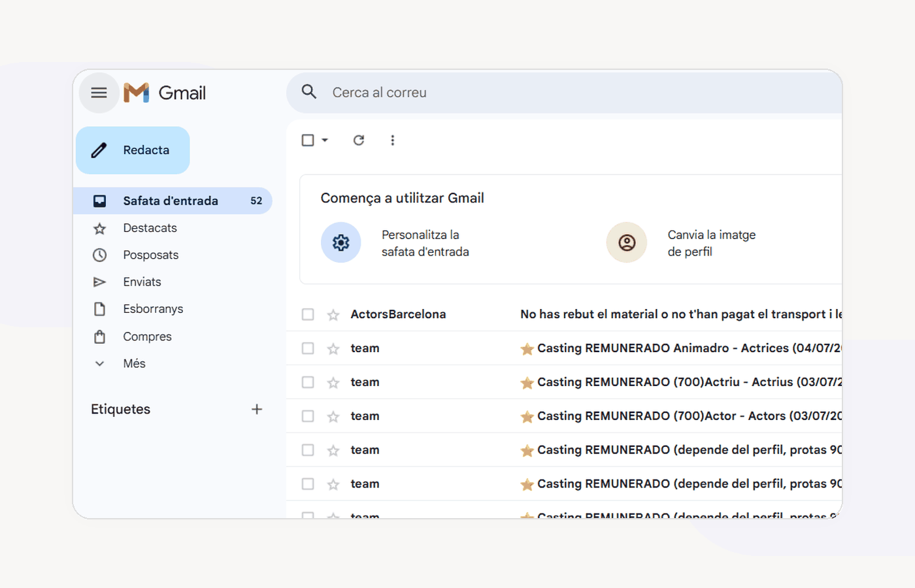Open Casting REMUNERADO (700)Actor - Actors email
Image resolution: width=915 pixels, height=588 pixels.
tap(681, 416)
